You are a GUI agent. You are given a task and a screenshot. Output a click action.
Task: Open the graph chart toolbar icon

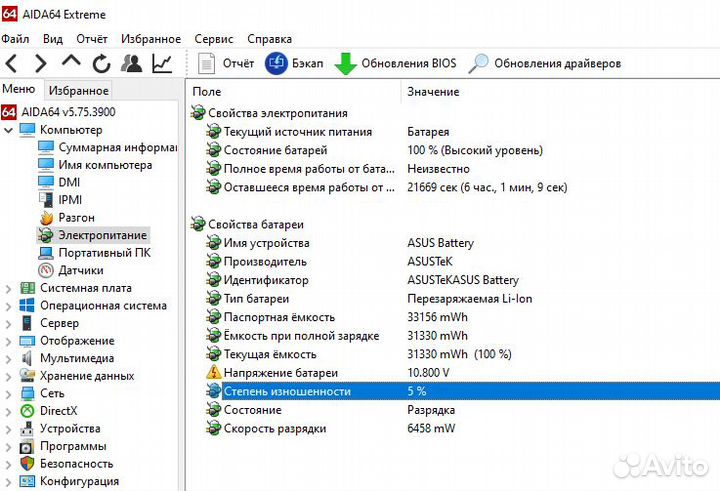pos(162,63)
